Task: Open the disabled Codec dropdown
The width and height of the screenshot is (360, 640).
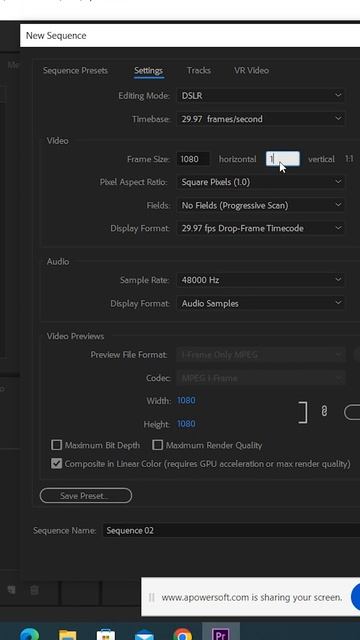Action: (x=261, y=378)
